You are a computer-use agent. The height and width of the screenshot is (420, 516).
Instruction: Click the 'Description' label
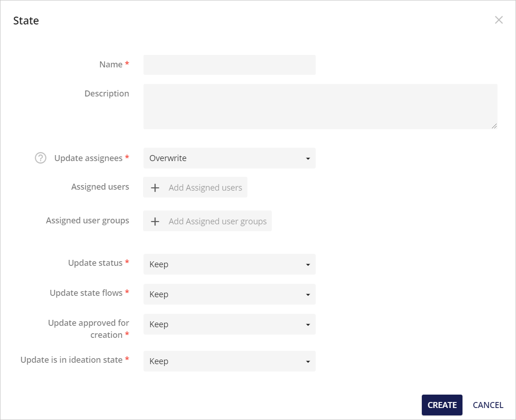(x=107, y=94)
